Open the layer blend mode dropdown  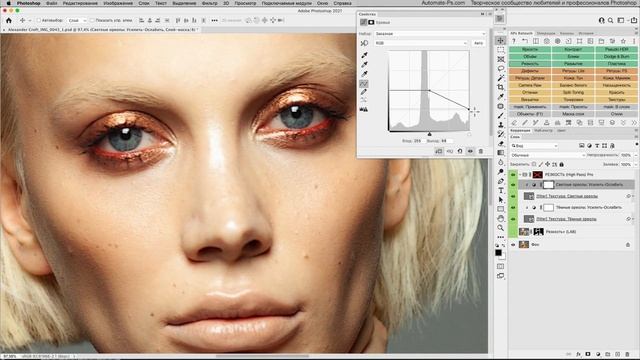(548, 155)
